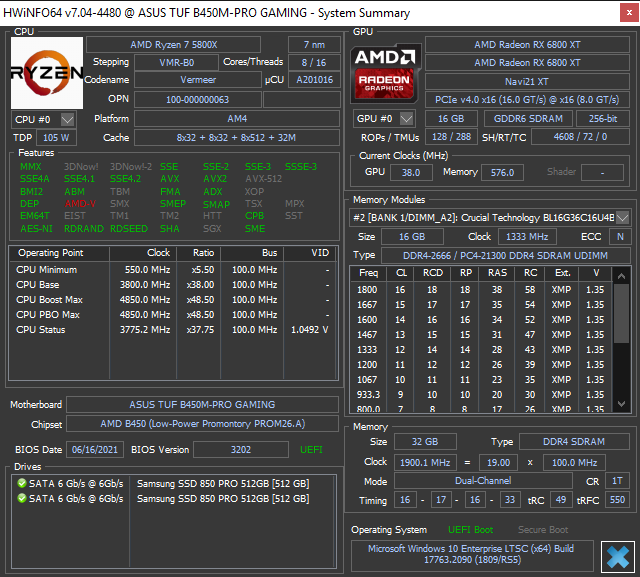
Task: Click second Samsung SSD drive status checkmark
Action: coord(22,498)
